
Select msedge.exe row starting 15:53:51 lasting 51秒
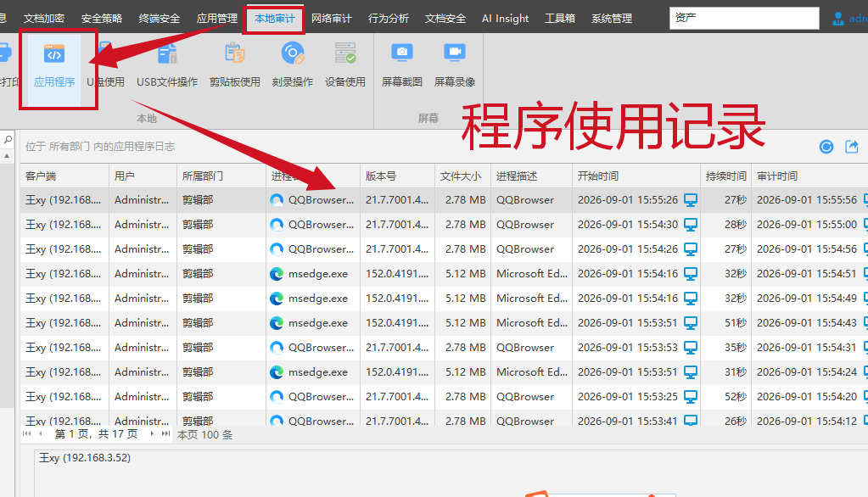tap(444, 322)
